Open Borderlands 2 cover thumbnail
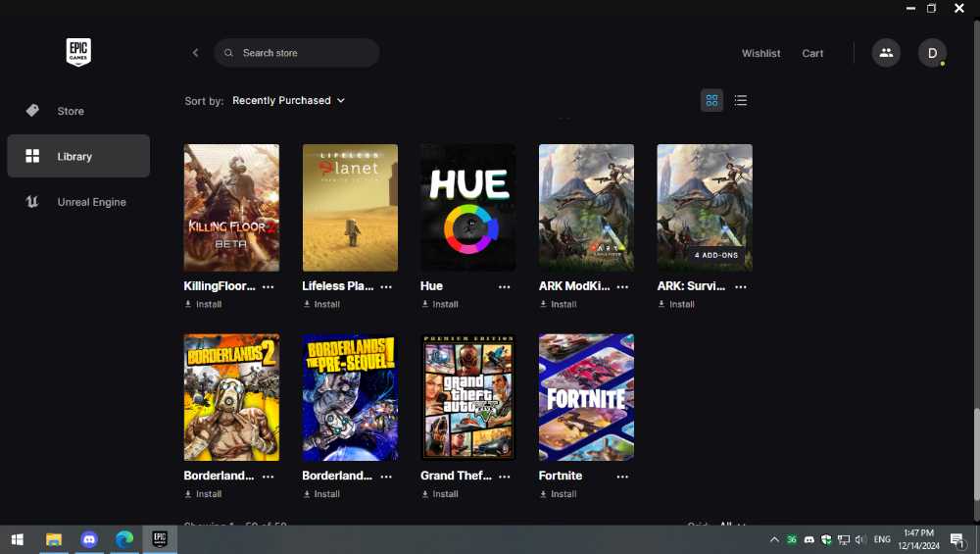Image resolution: width=980 pixels, height=554 pixels. tap(231, 397)
